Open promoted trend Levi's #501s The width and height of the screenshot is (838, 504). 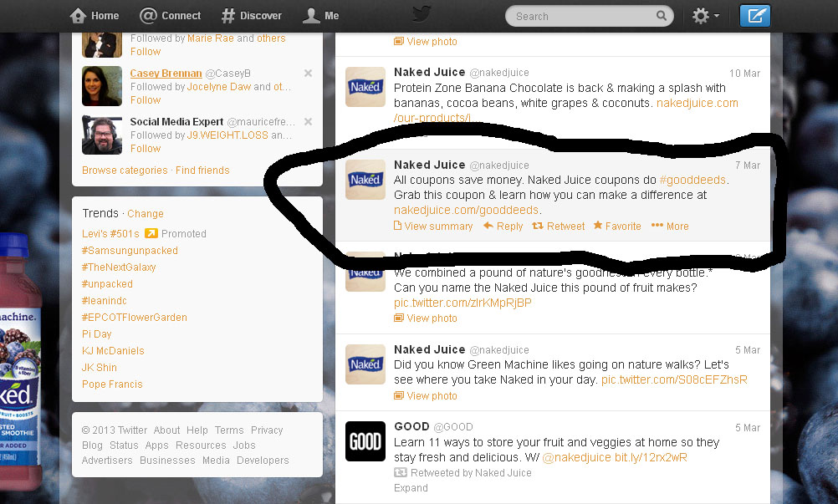[110, 234]
